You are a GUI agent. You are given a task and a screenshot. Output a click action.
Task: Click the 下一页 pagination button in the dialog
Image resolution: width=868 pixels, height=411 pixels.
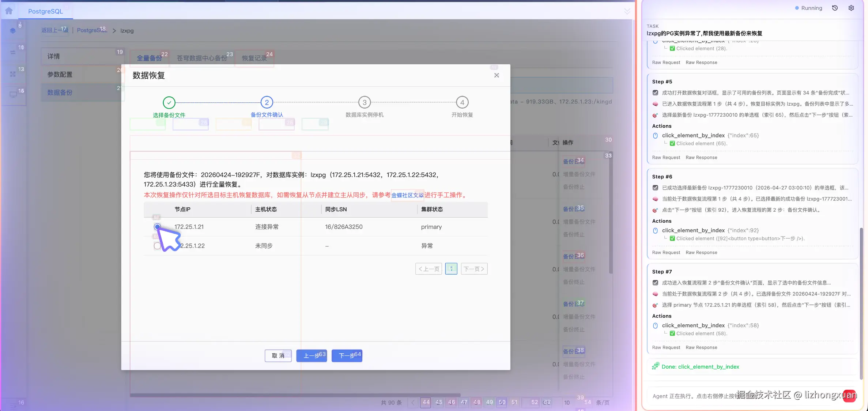tap(474, 269)
